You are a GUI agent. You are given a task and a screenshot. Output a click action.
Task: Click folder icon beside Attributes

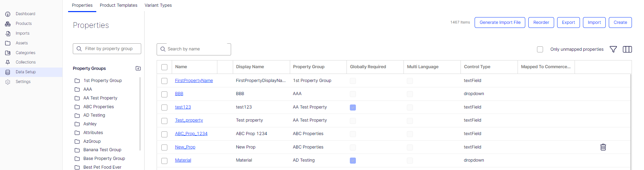(x=77, y=133)
